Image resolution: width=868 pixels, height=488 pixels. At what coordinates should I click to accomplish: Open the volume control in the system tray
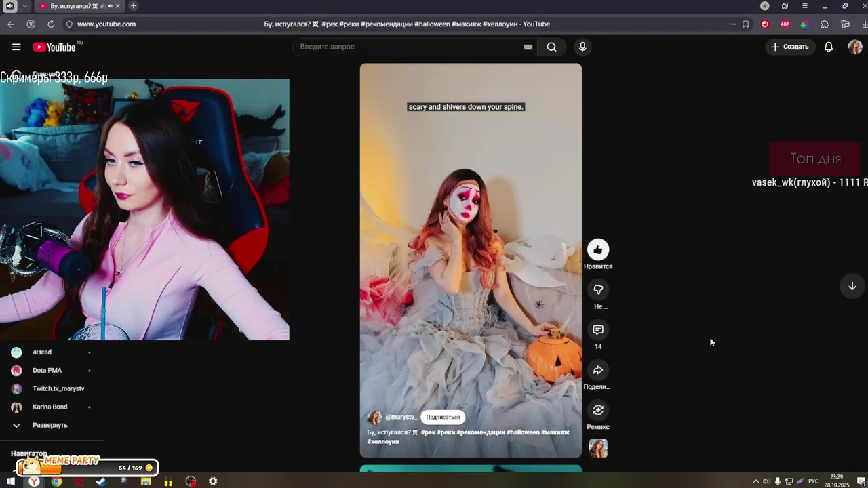click(766, 481)
